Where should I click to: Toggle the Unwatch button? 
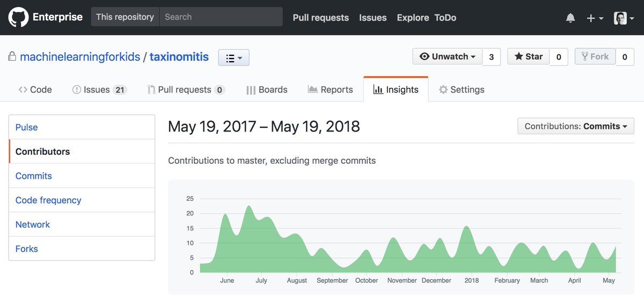[x=448, y=56]
